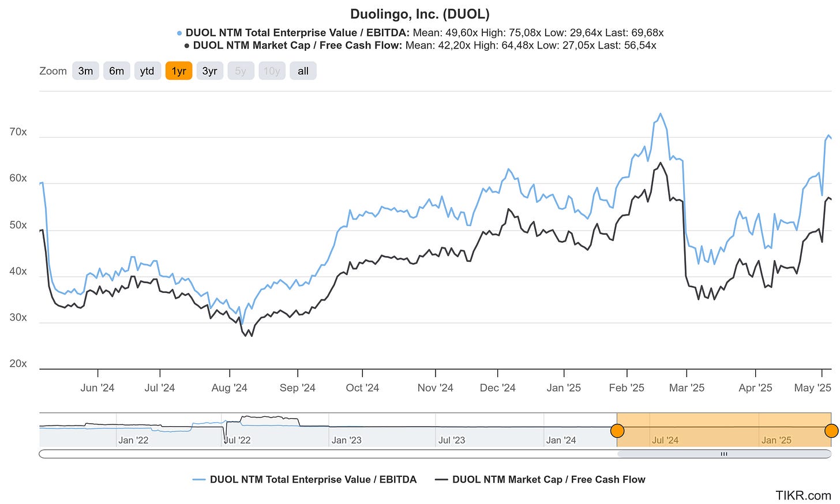Image resolution: width=840 pixels, height=504 pixels.
Task: Click the left orange navigator handle
Action: pyautogui.click(x=617, y=430)
